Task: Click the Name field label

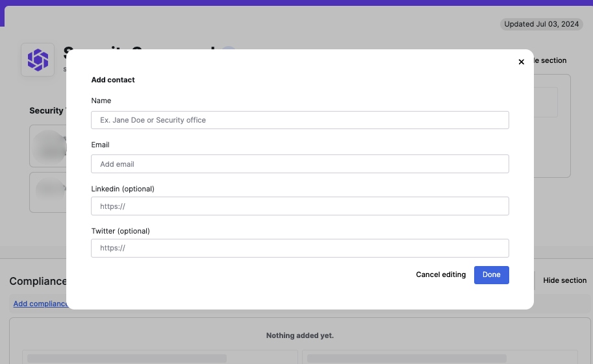Action: coord(101,101)
